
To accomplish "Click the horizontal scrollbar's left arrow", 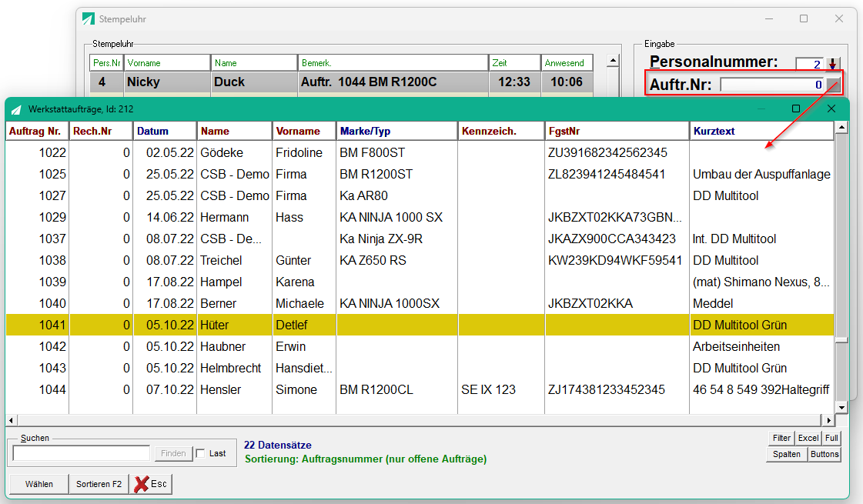I will click(11, 420).
